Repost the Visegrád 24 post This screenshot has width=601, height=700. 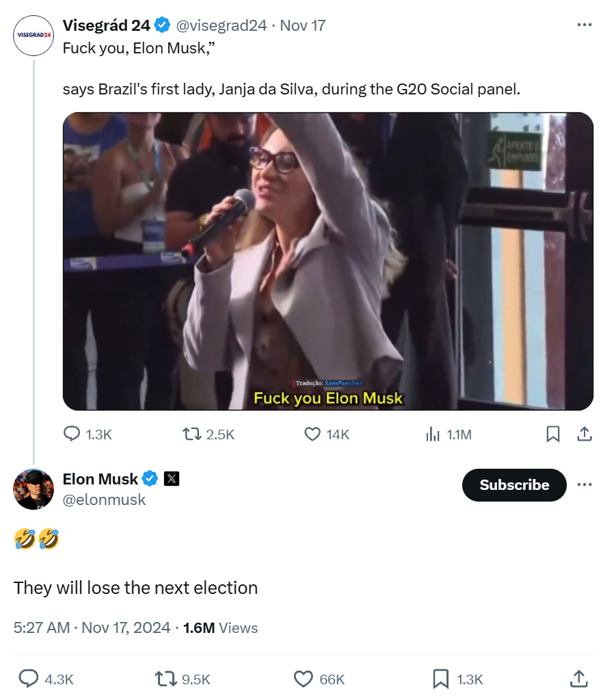[x=193, y=434]
